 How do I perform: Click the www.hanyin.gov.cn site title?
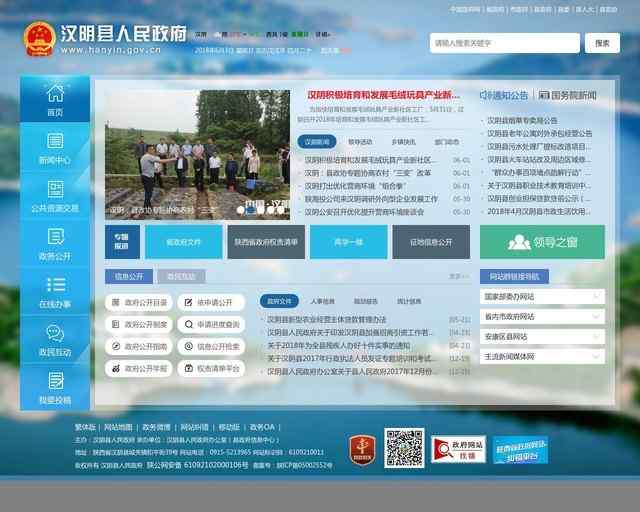pyautogui.click(x=111, y=50)
